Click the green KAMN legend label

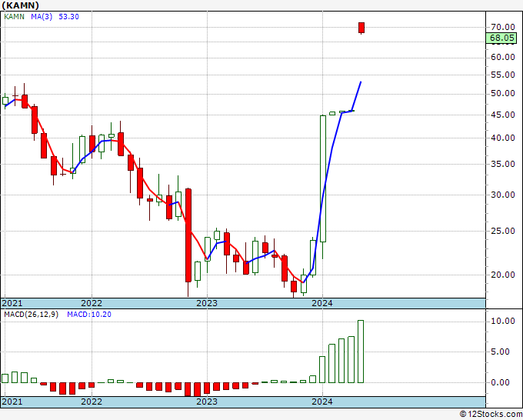(14, 17)
